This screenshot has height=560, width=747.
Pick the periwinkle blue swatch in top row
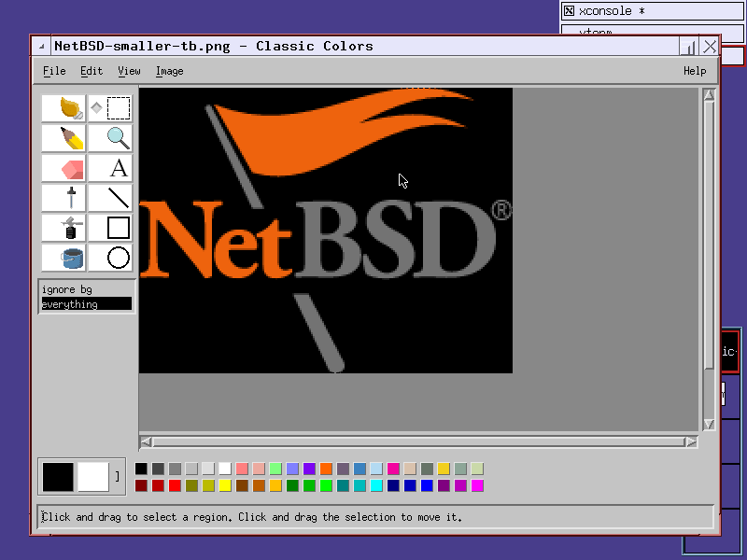tap(292, 469)
